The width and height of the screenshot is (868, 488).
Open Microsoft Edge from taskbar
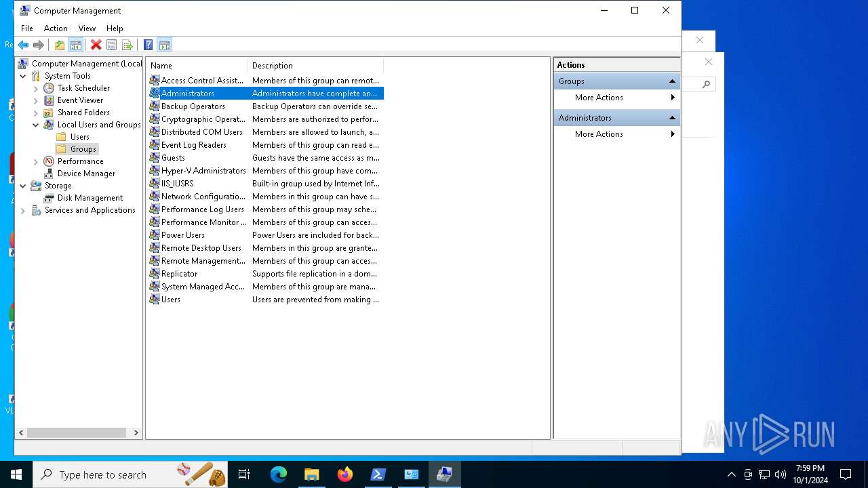(x=279, y=474)
